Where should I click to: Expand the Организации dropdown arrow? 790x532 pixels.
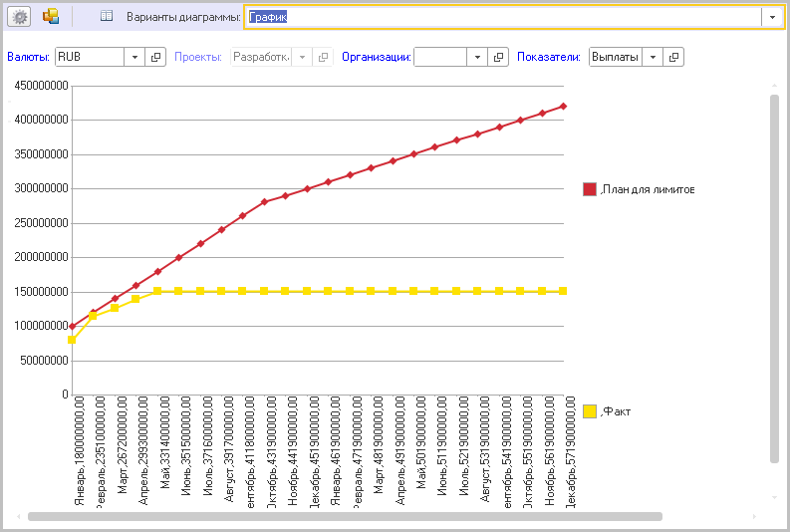[x=479, y=58]
